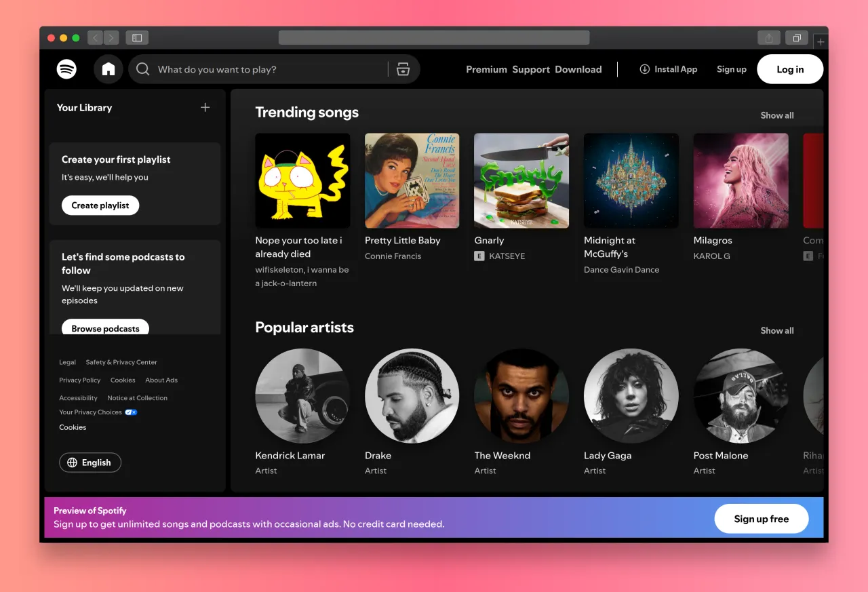The height and width of the screenshot is (592, 868).
Task: Click the Sign up free button
Action: click(x=762, y=519)
